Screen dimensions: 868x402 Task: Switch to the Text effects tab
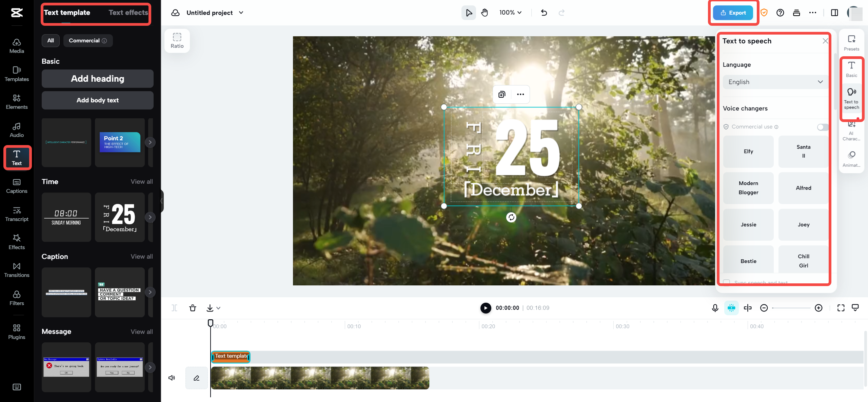coord(128,13)
